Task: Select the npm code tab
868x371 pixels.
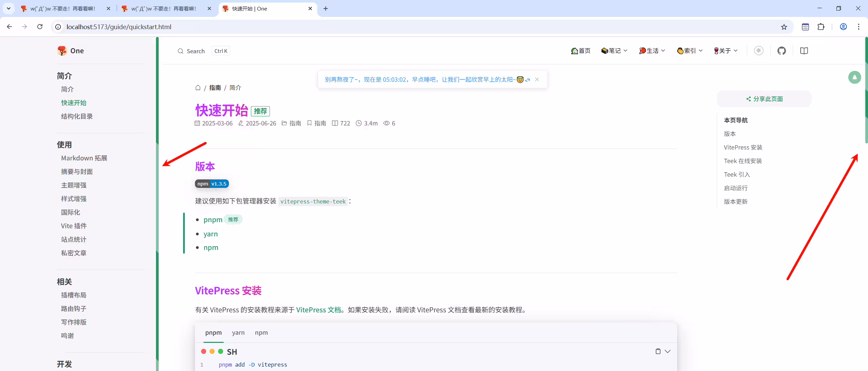Action: click(261, 333)
